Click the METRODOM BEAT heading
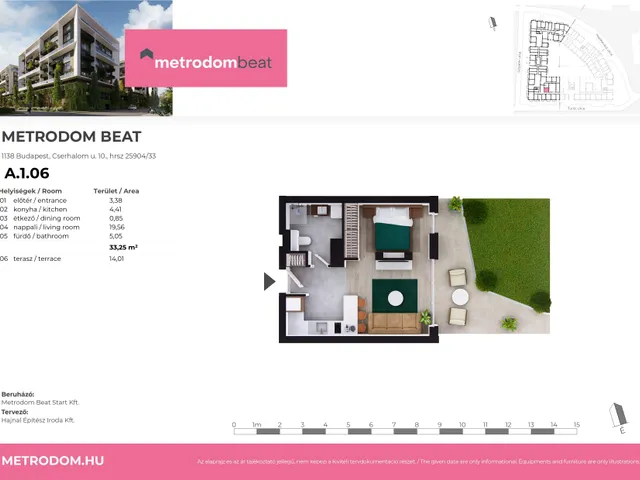 point(71,136)
